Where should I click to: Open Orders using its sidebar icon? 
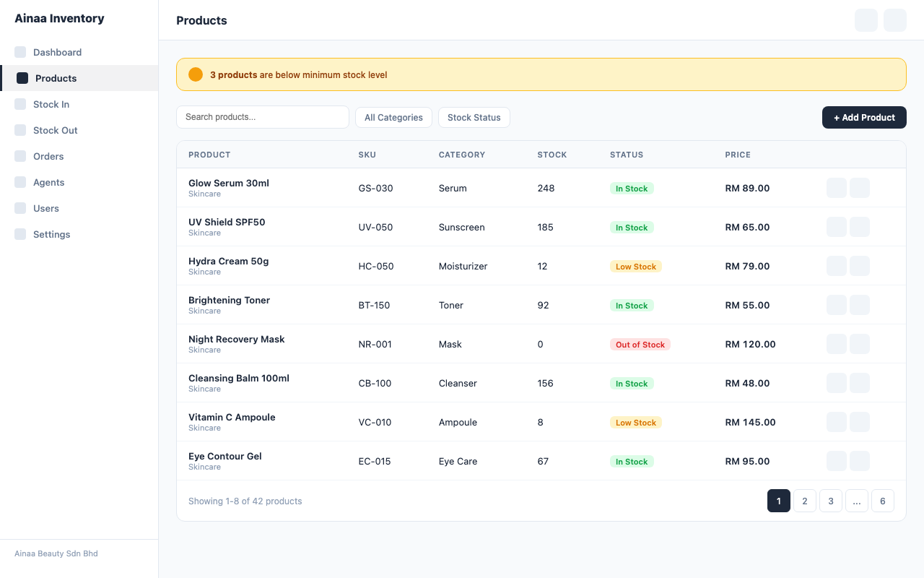click(19, 156)
